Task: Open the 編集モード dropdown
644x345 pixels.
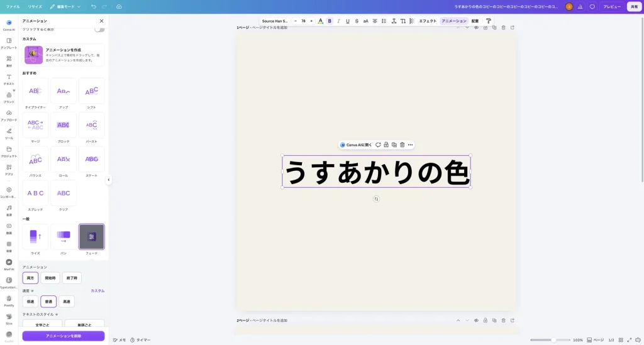Action: [65, 6]
